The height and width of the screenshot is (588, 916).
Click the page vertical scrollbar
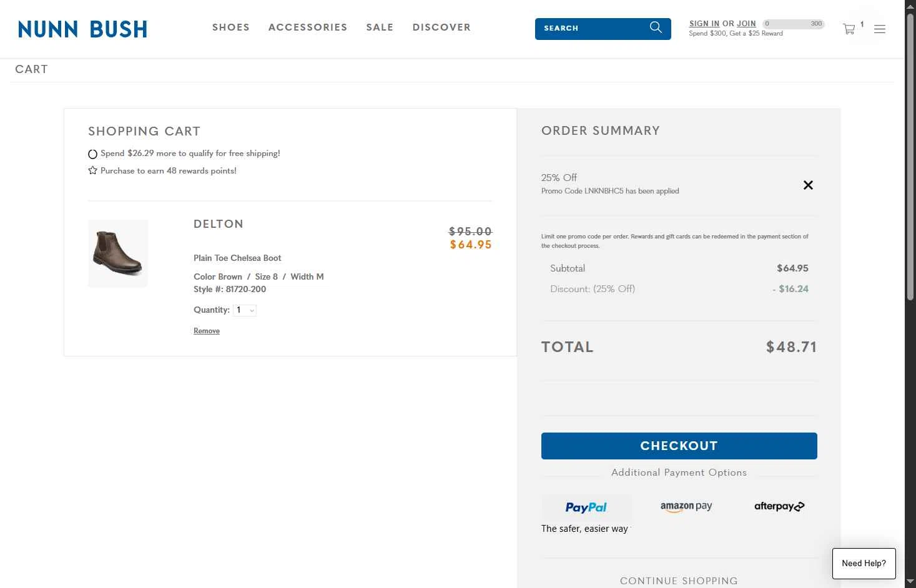[910, 156]
